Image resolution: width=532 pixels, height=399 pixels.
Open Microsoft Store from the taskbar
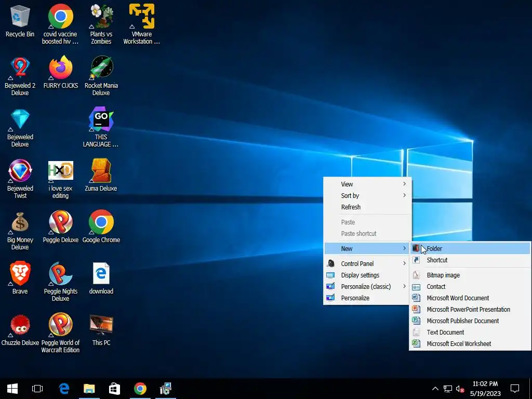click(x=114, y=389)
